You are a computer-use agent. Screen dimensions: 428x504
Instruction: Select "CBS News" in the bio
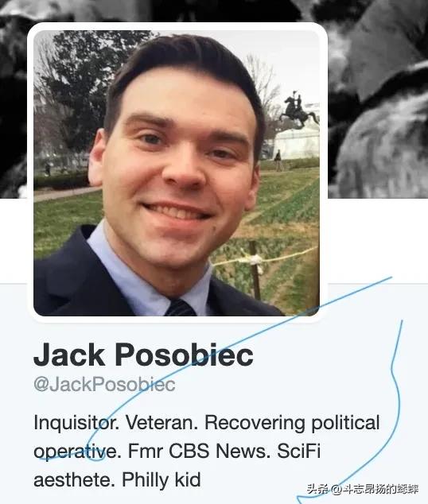tap(217, 451)
